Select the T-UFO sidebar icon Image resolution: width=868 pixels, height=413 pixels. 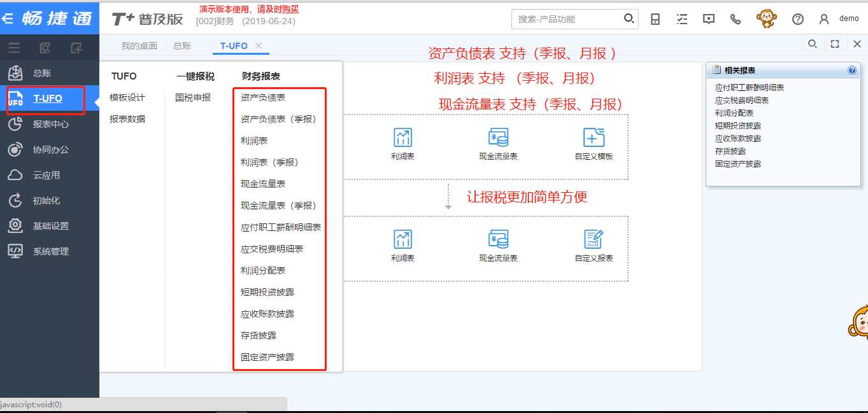(15, 99)
